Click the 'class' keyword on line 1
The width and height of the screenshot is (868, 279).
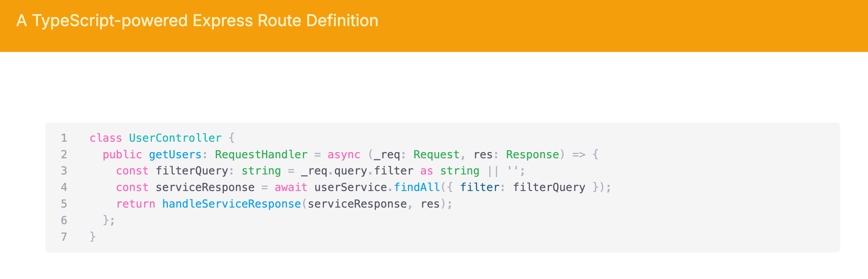106,138
